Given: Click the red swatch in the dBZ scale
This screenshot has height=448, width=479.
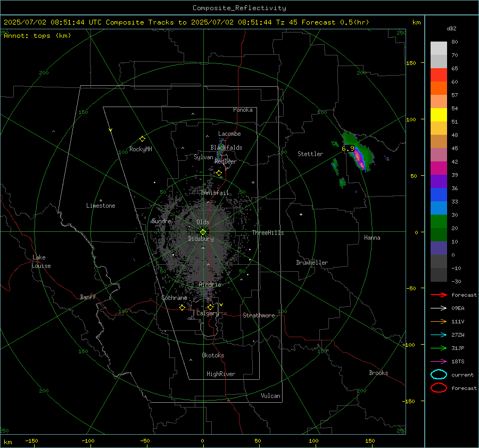Looking at the screenshot, I should 439,75.
